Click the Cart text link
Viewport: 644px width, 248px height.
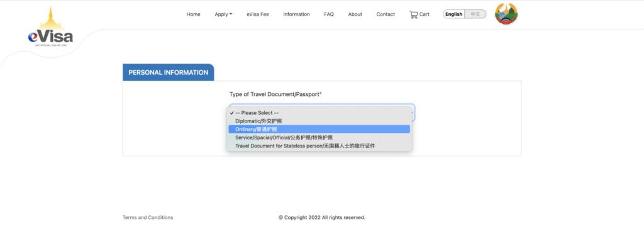(425, 14)
